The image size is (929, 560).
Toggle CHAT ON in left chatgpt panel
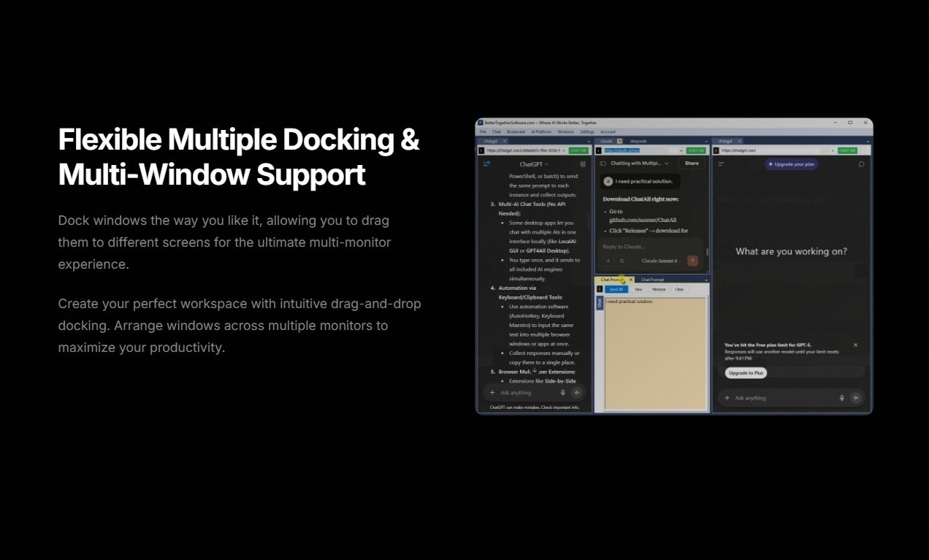click(x=578, y=150)
